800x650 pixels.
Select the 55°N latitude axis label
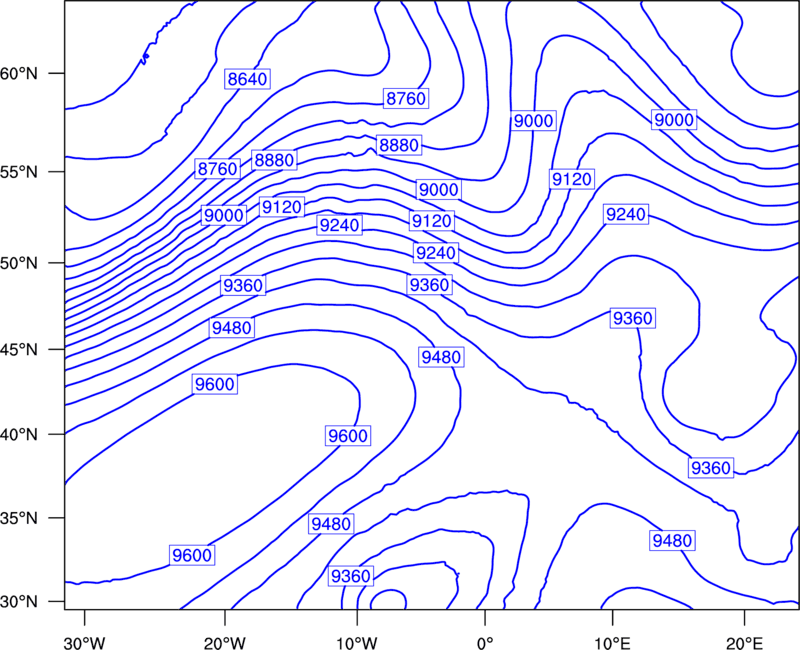click(x=19, y=172)
